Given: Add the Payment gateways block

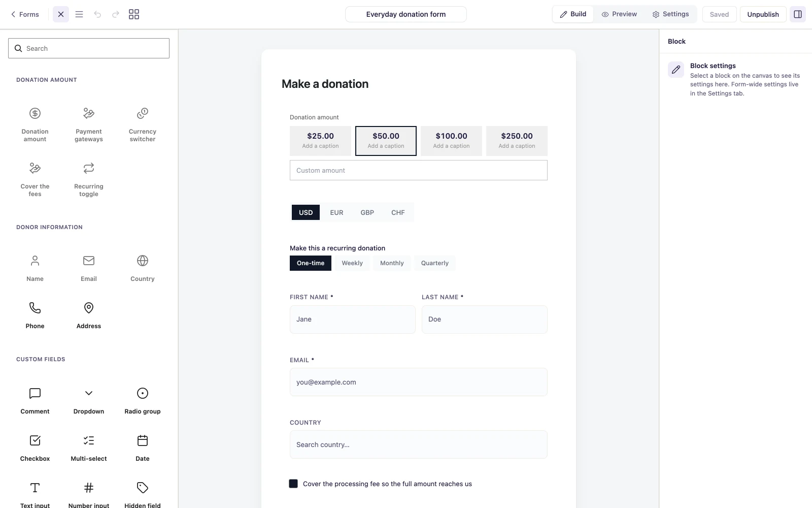Looking at the screenshot, I should pos(89,124).
